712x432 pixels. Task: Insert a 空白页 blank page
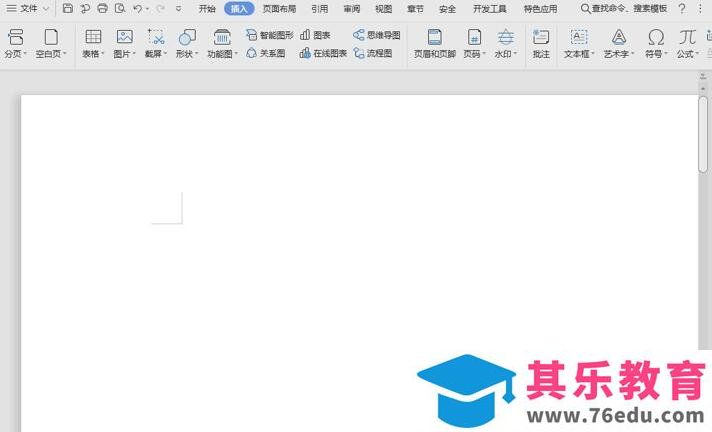(51, 44)
